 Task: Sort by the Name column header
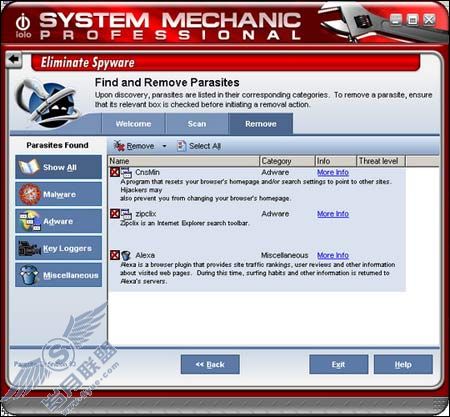[x=183, y=161]
